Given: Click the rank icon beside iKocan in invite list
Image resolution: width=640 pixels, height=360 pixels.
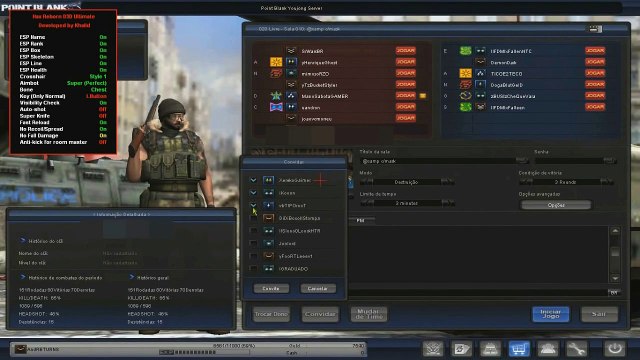Looking at the screenshot, I should (x=268, y=193).
